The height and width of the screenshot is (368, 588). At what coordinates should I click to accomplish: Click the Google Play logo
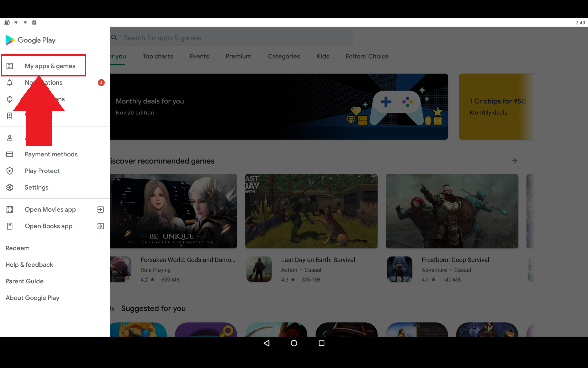tap(30, 40)
